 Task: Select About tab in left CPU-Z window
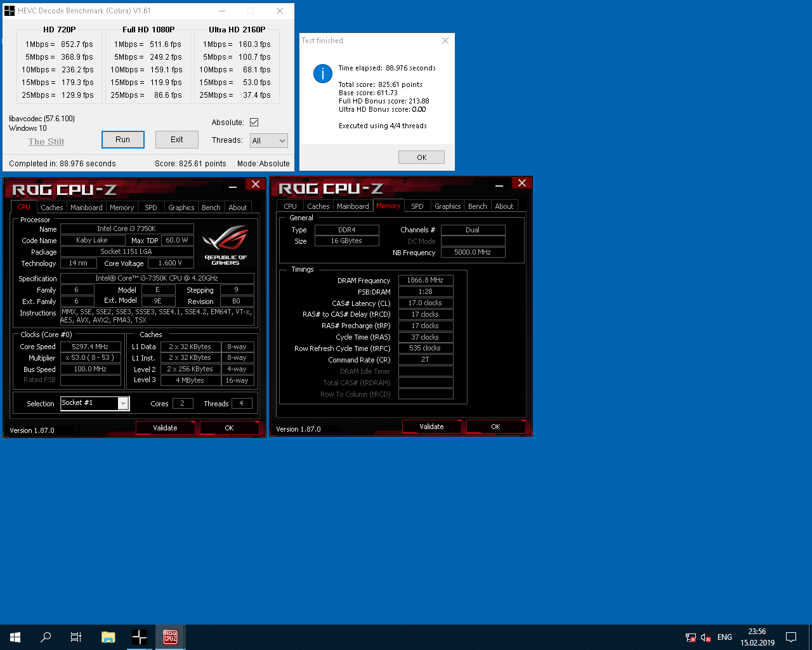coord(238,208)
